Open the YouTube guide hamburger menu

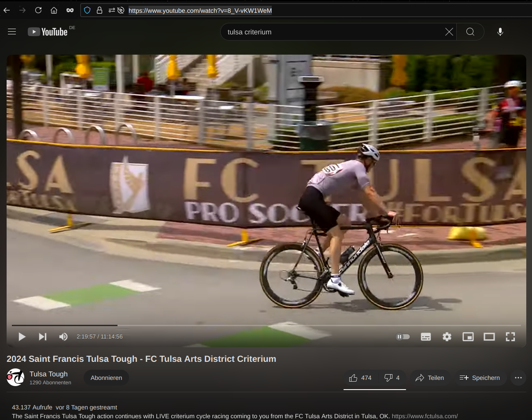tap(12, 32)
